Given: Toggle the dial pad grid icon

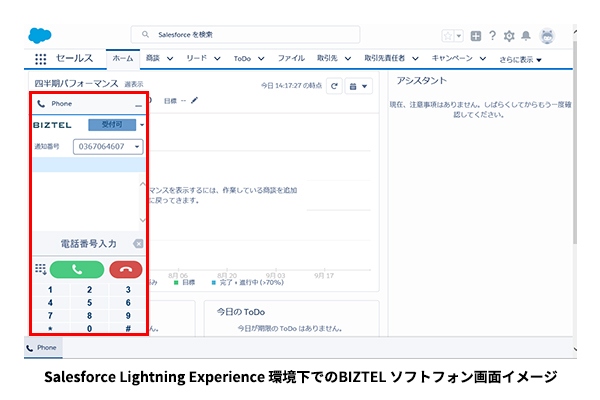Looking at the screenshot, I should 40,268.
